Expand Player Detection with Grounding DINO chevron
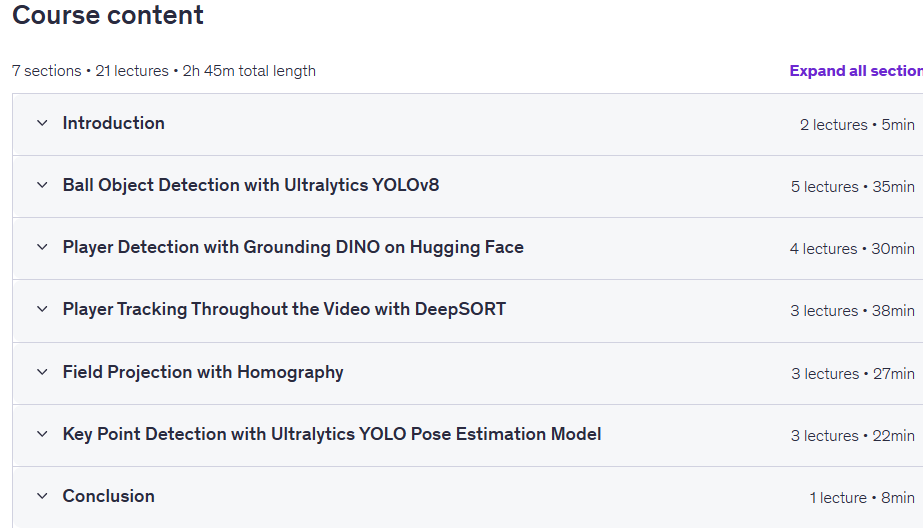Screen dimensions: 923x528 click(x=42, y=247)
